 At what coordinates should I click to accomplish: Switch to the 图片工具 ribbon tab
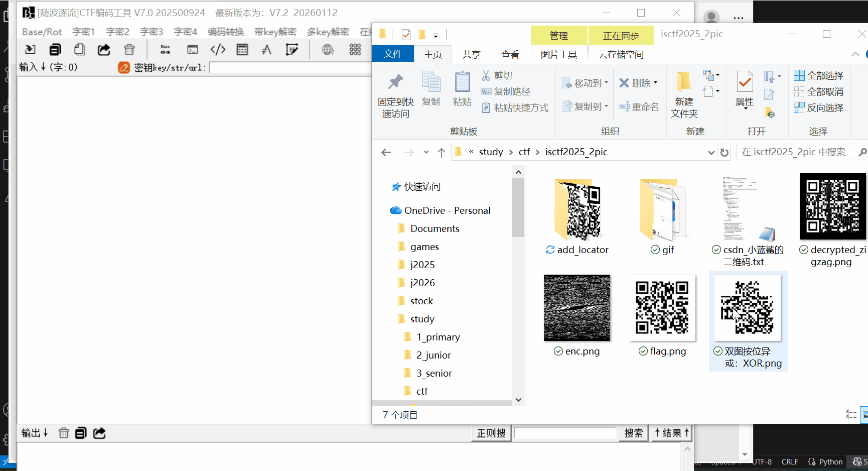tap(559, 54)
